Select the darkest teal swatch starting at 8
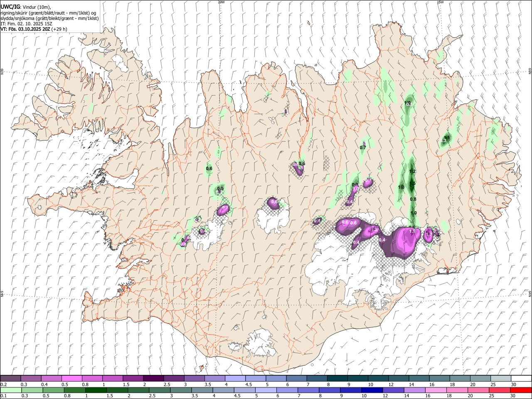Screen dimensions: 532x399 [x=337, y=378]
